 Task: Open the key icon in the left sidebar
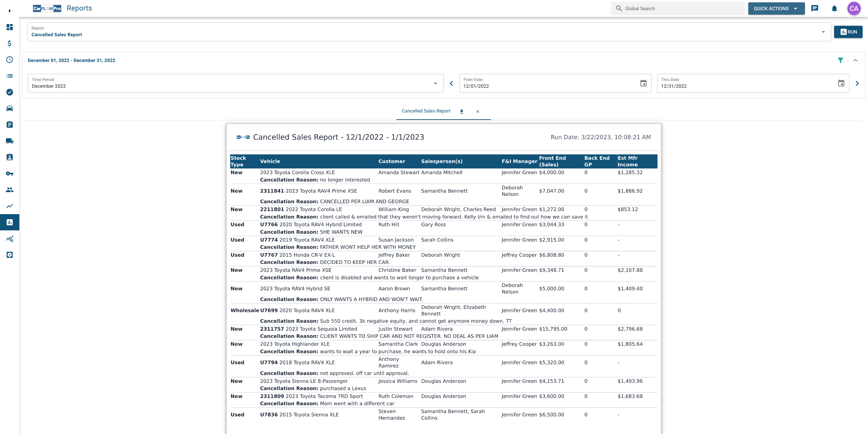[x=9, y=173]
